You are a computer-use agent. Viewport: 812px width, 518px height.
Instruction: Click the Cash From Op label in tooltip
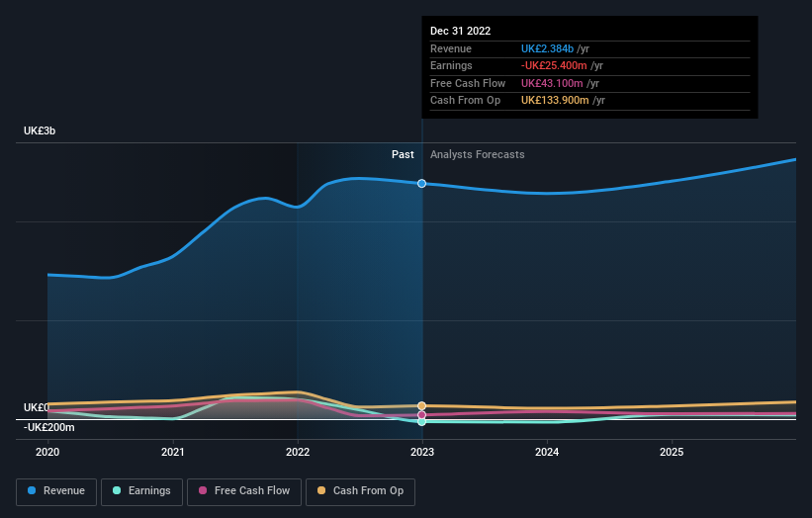coord(466,101)
